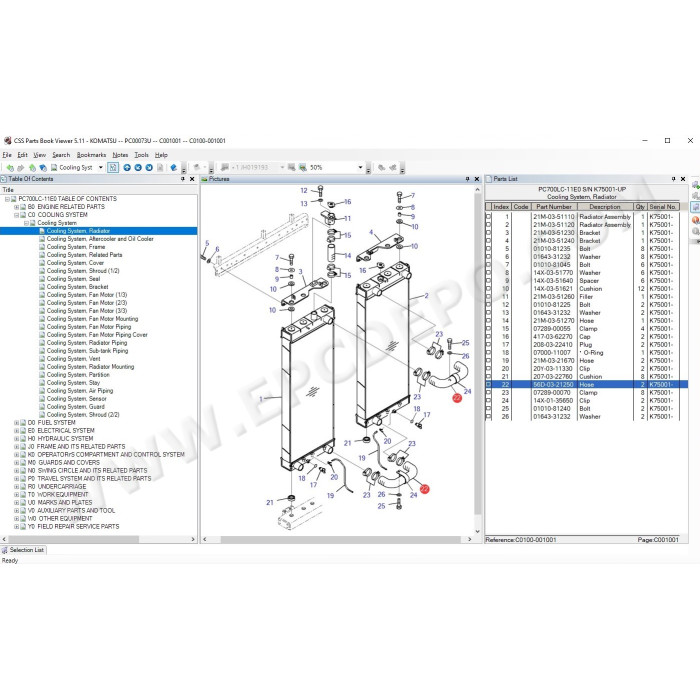Image resolution: width=700 pixels, height=700 pixels.
Task: Click the Table Of Contents horizontal scrollbar
Action: point(98,540)
